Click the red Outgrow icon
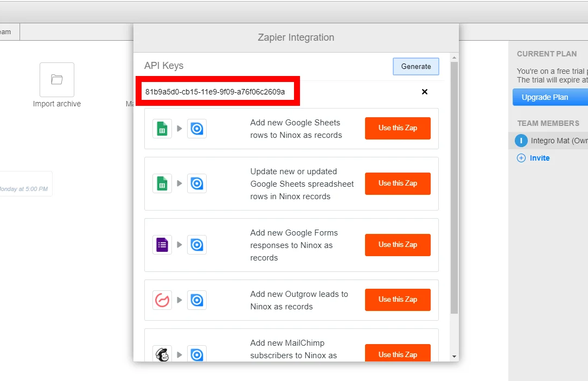The height and width of the screenshot is (381, 588). 162,300
